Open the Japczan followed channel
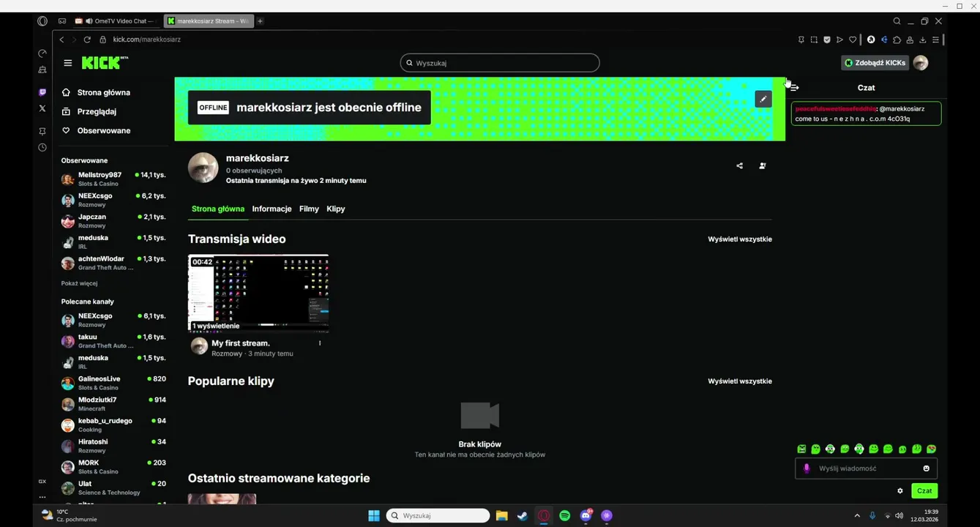Image resolution: width=980 pixels, height=527 pixels. pos(113,221)
